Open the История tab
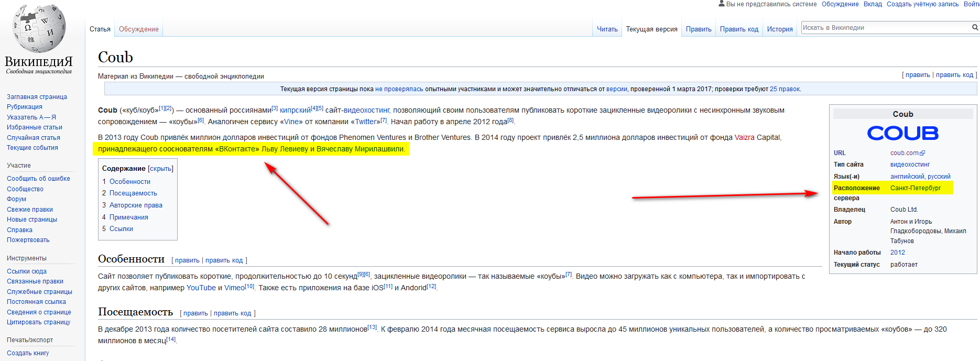980x361 pixels. 780,29
